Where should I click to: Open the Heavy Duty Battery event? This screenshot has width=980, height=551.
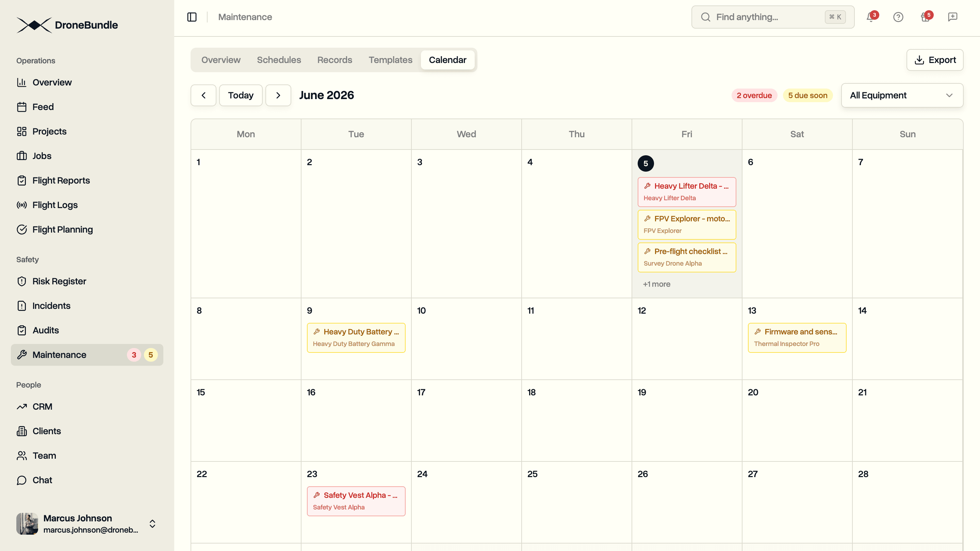[x=356, y=338]
